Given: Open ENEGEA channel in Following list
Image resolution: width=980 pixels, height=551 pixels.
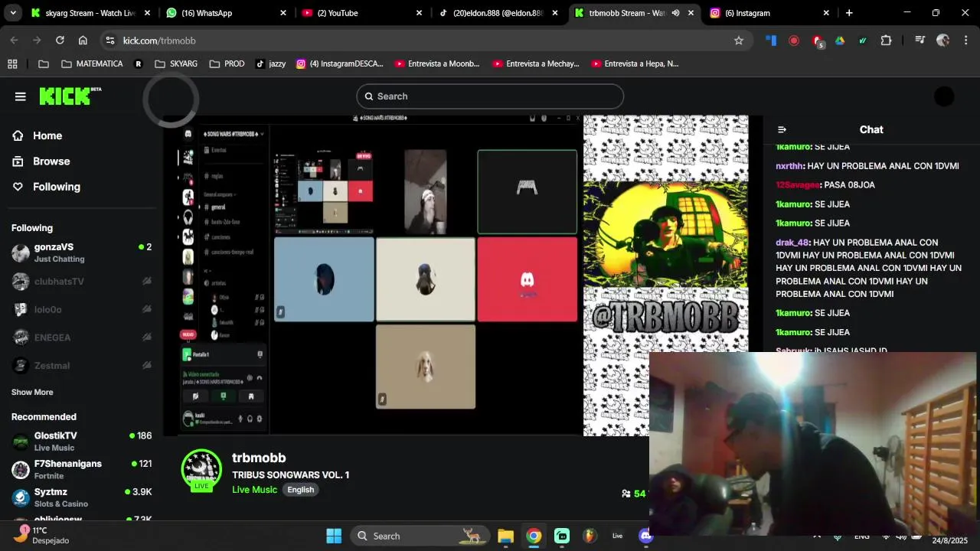Looking at the screenshot, I should [x=81, y=337].
